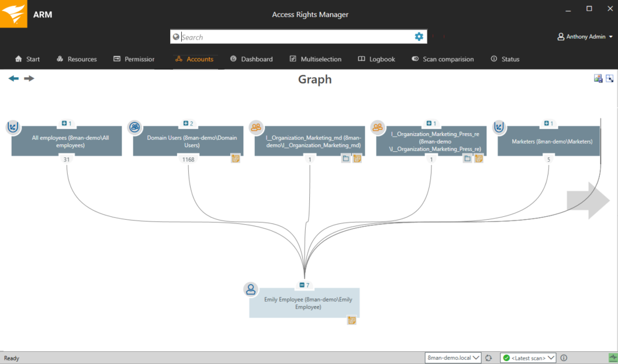Click the note icon on Domain Users node
618x364 pixels.
tap(236, 158)
